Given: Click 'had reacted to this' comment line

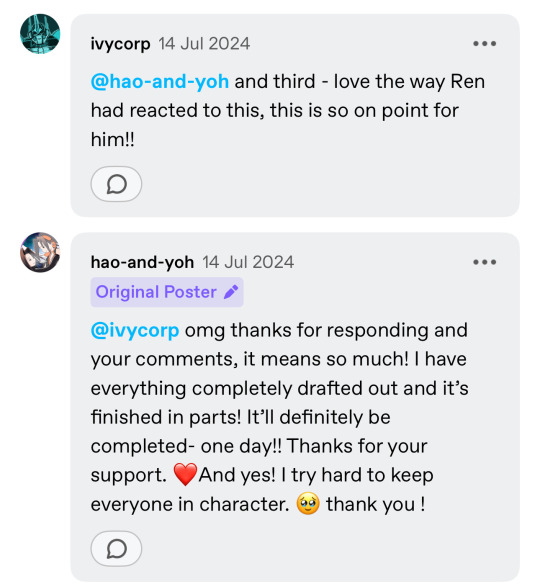Looking at the screenshot, I should pos(274,111).
